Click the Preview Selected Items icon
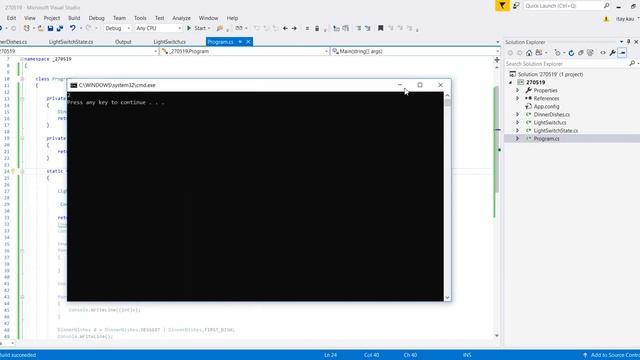 click(622, 53)
